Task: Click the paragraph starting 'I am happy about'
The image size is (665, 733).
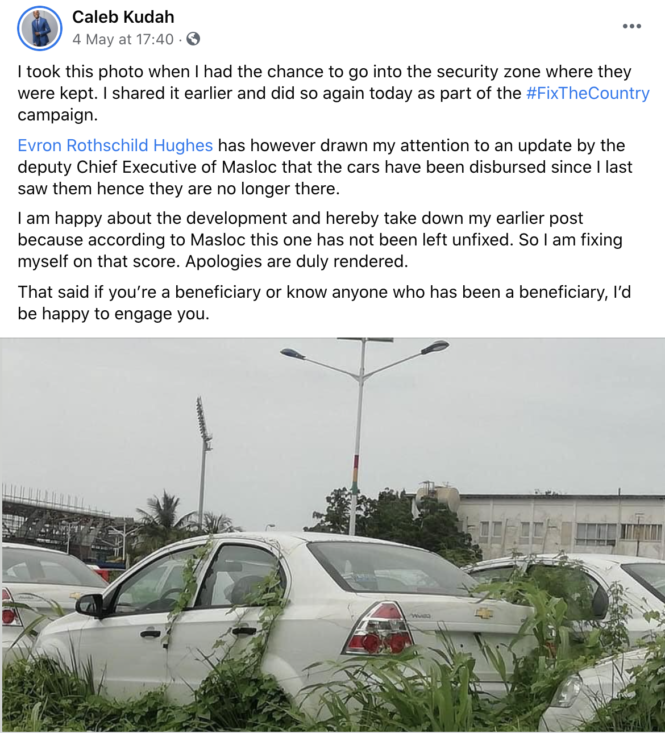Action: [320, 239]
